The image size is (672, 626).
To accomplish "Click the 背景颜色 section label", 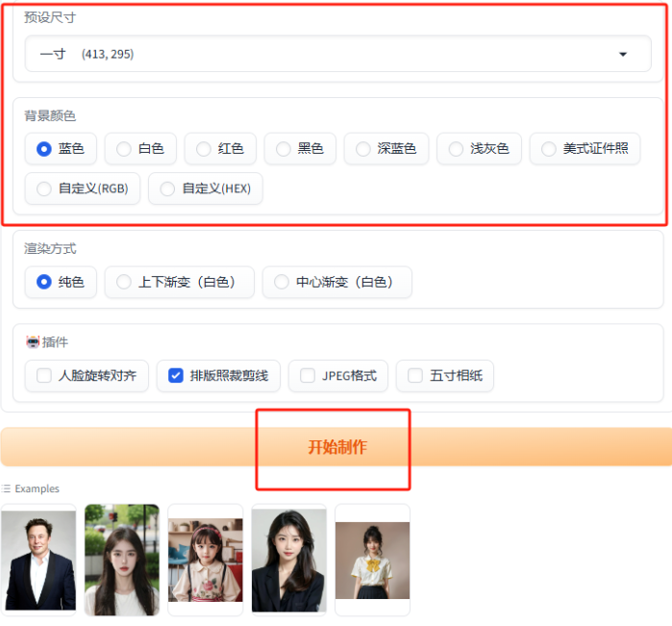I will (x=50, y=115).
